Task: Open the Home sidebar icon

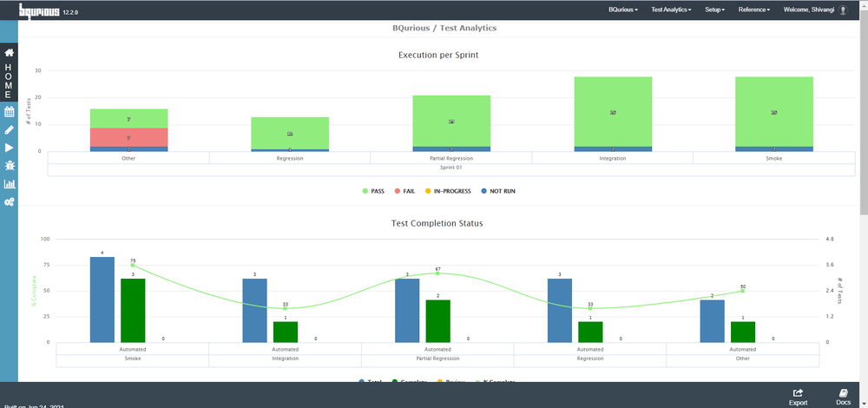Action: click(x=9, y=53)
